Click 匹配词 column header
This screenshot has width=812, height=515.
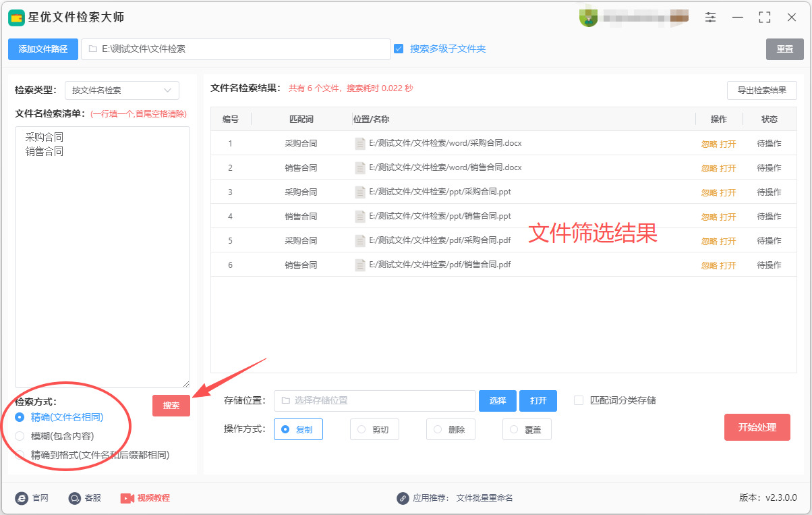pos(301,119)
